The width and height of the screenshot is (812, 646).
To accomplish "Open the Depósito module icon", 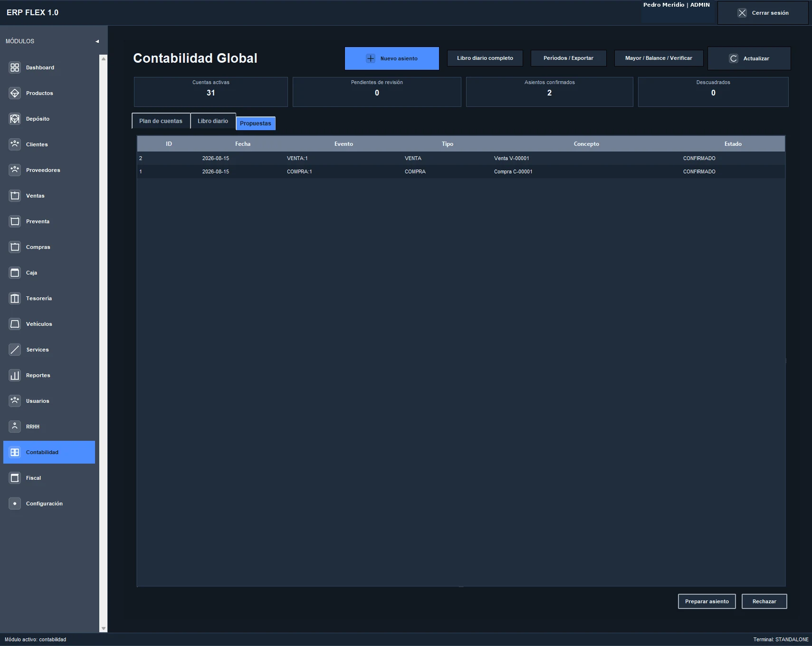I will point(15,119).
